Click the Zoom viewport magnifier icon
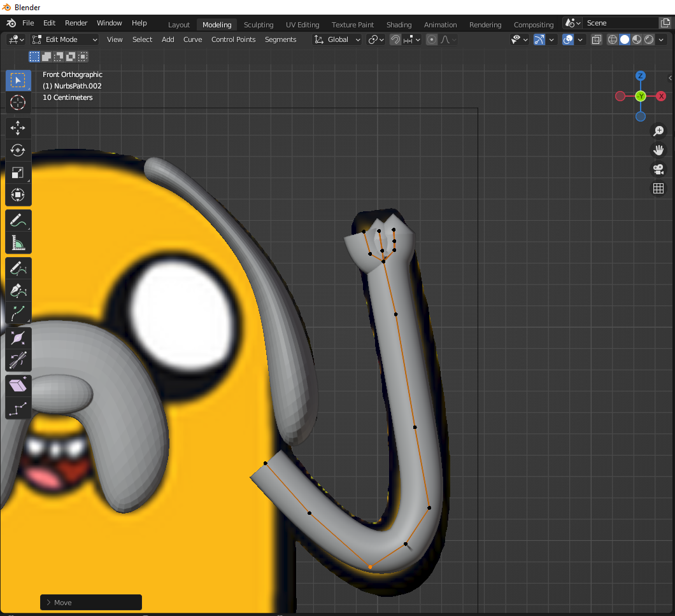Image resolution: width=675 pixels, height=616 pixels. pyautogui.click(x=658, y=130)
